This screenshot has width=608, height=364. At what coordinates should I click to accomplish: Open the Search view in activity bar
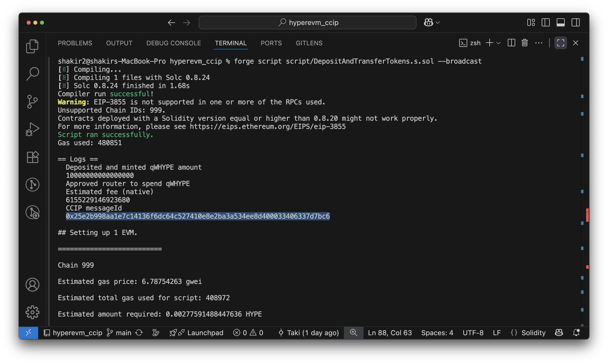[x=32, y=74]
